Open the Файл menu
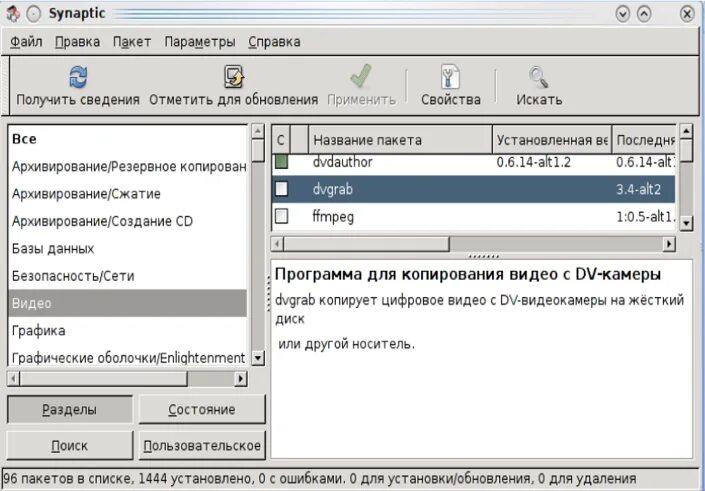 tap(26, 42)
